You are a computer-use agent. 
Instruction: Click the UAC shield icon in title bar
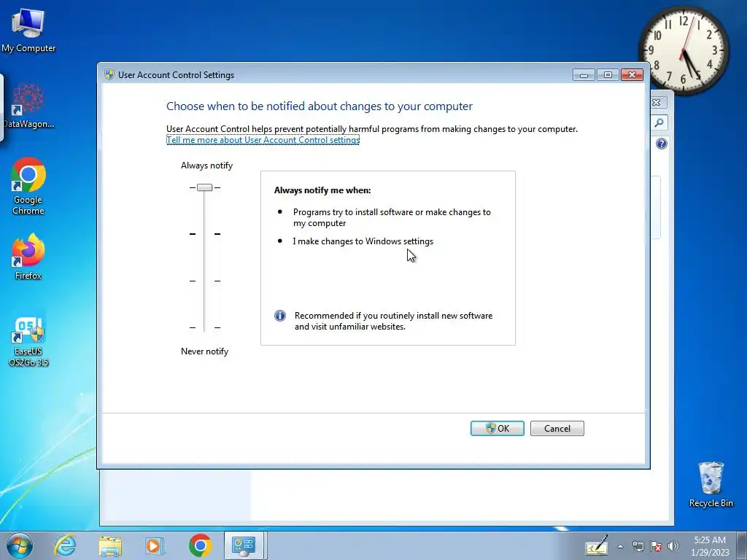pyautogui.click(x=109, y=75)
